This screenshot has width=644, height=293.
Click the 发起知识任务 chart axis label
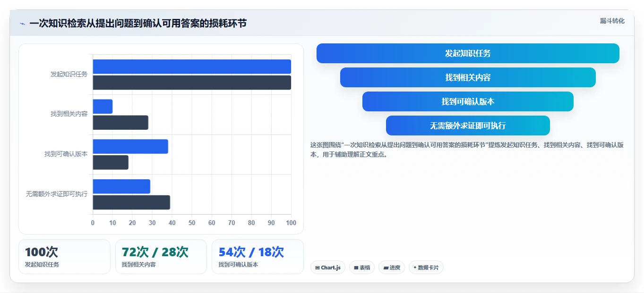point(69,74)
